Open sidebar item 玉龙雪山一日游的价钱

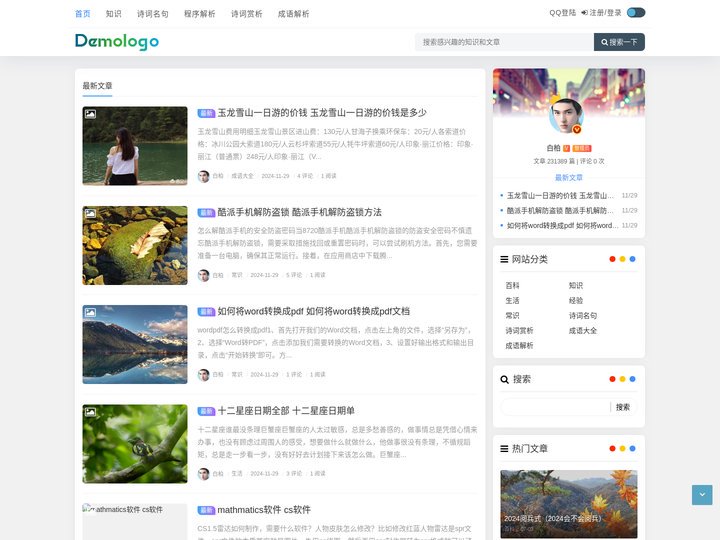click(x=560, y=196)
